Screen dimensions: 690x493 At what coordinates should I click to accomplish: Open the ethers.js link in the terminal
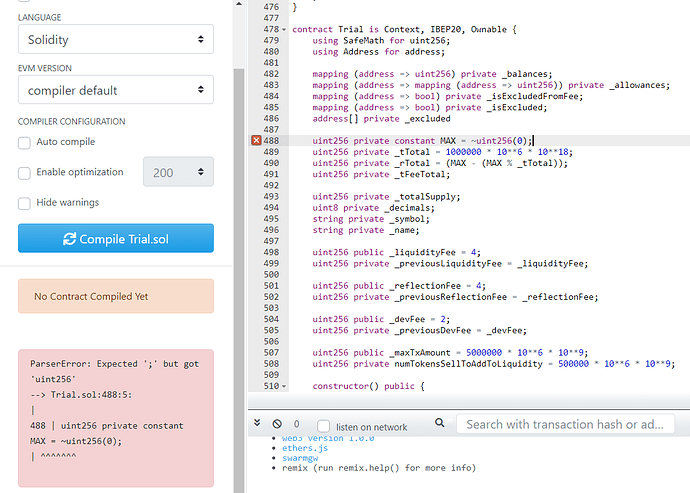305,448
